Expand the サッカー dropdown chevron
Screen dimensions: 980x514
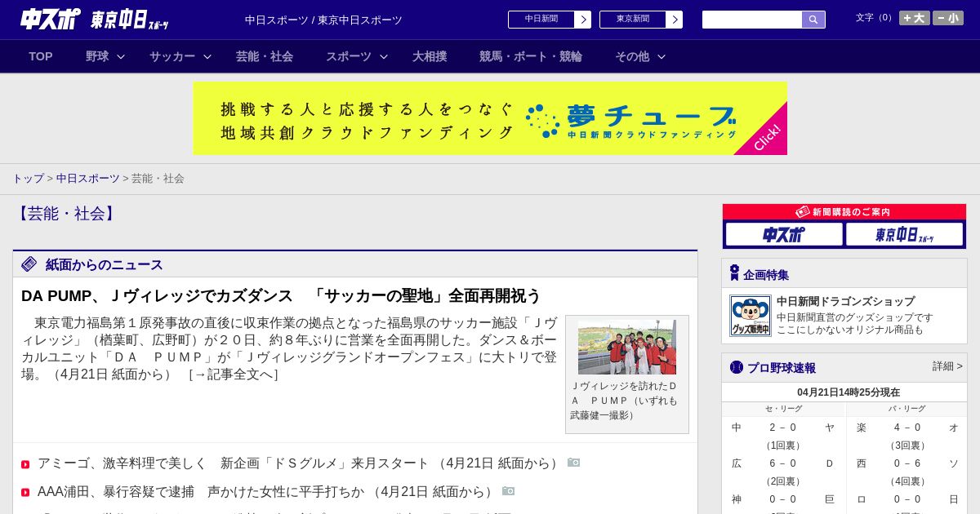(x=207, y=56)
